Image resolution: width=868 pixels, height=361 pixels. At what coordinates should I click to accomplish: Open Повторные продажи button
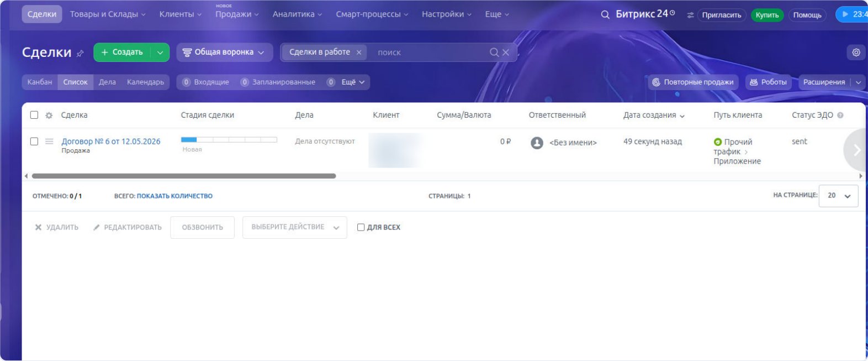click(694, 82)
